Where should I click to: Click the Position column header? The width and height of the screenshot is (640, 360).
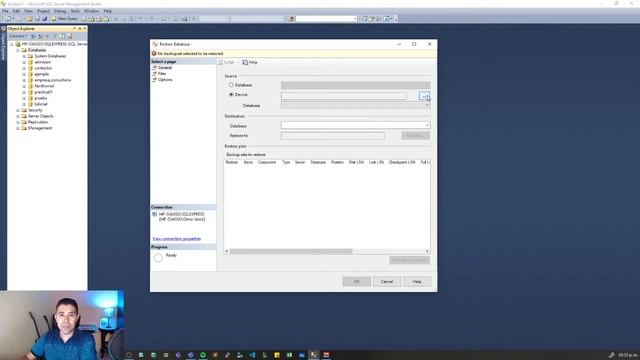337,162
